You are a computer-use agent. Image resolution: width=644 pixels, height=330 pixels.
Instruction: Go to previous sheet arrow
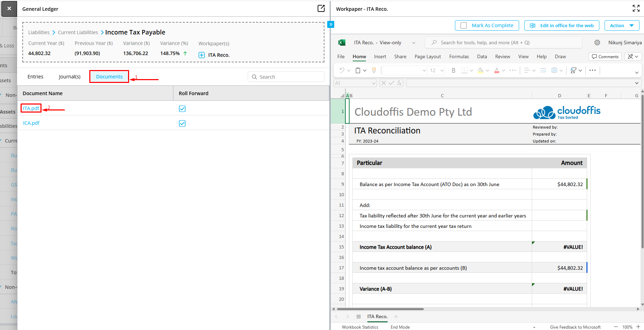point(336,316)
